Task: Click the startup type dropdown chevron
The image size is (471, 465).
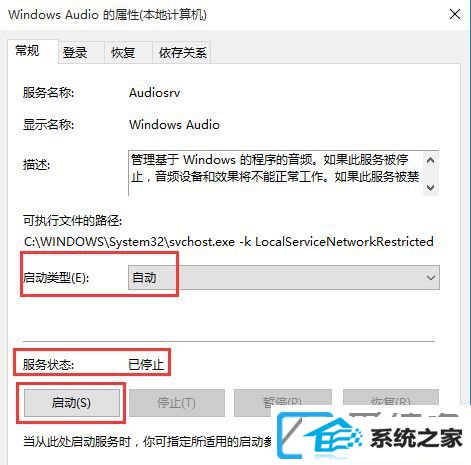Action: coord(431,277)
